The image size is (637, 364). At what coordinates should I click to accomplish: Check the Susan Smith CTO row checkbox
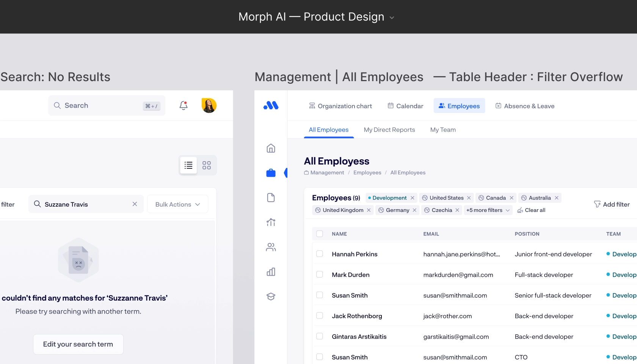(320, 357)
